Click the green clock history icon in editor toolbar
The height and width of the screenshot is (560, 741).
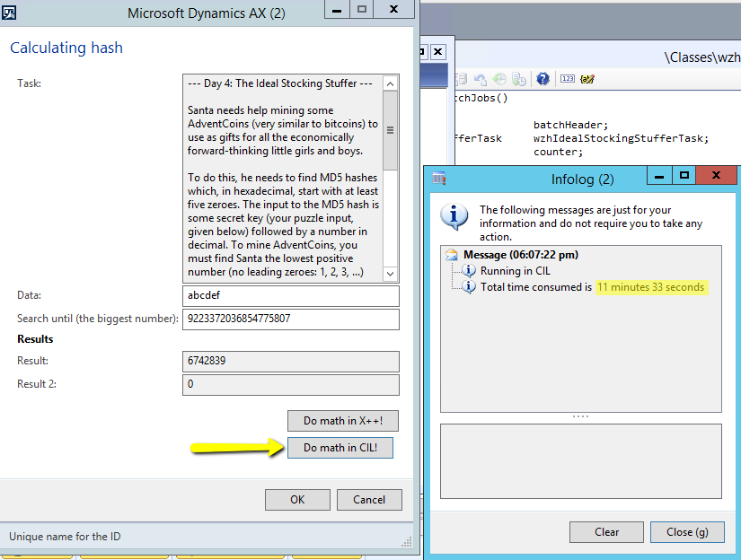[x=499, y=79]
